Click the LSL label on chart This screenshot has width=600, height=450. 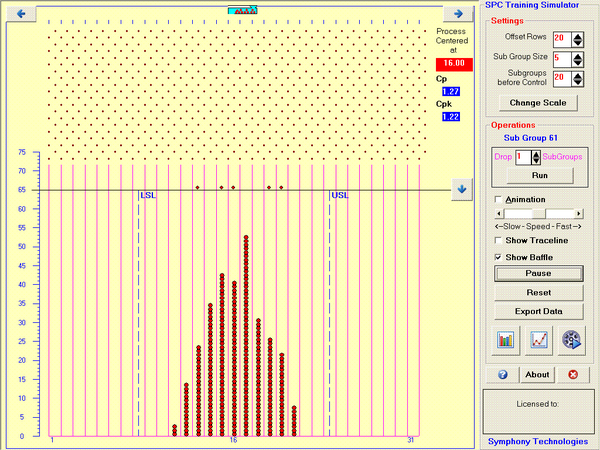click(x=148, y=195)
